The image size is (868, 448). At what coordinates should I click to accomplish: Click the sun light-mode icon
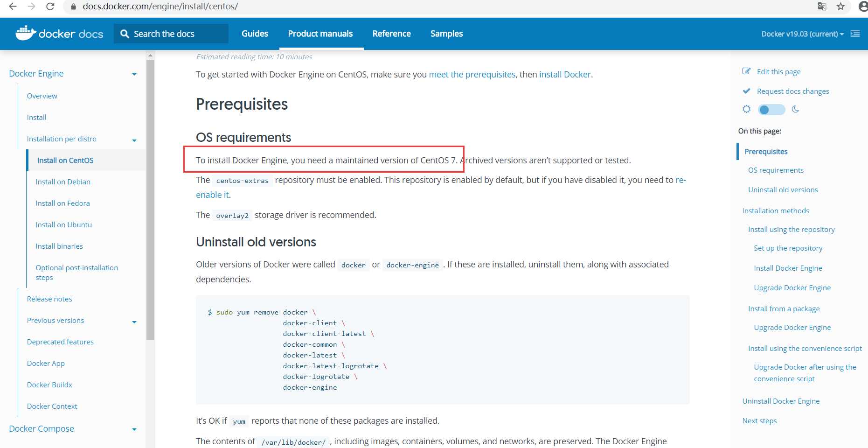point(747,109)
